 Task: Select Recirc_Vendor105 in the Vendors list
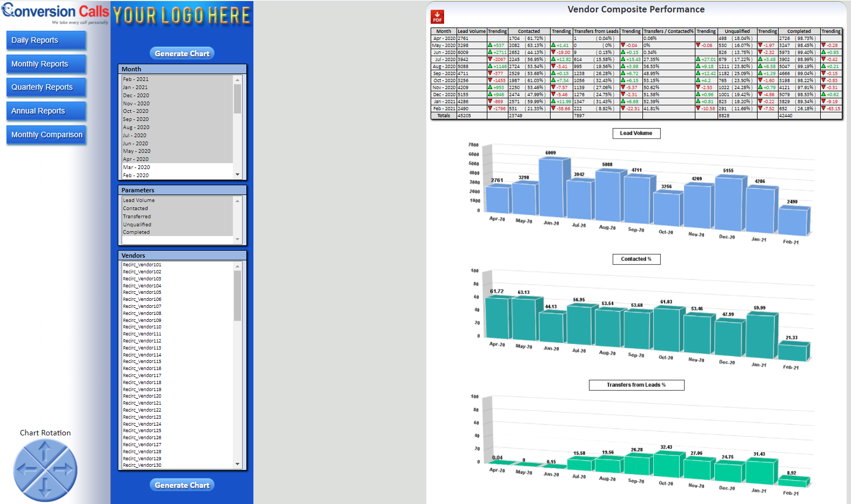tap(142, 292)
